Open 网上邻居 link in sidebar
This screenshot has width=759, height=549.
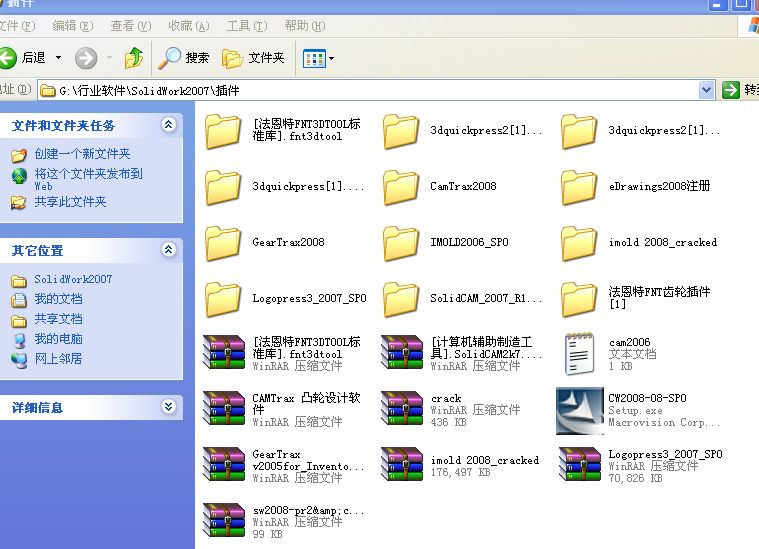click(58, 359)
